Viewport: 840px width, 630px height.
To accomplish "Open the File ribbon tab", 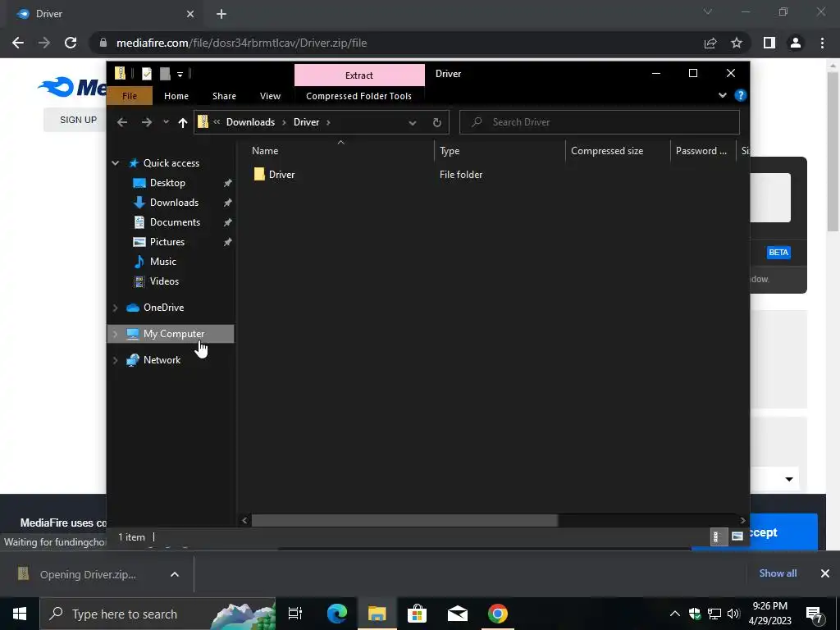I will click(x=130, y=96).
